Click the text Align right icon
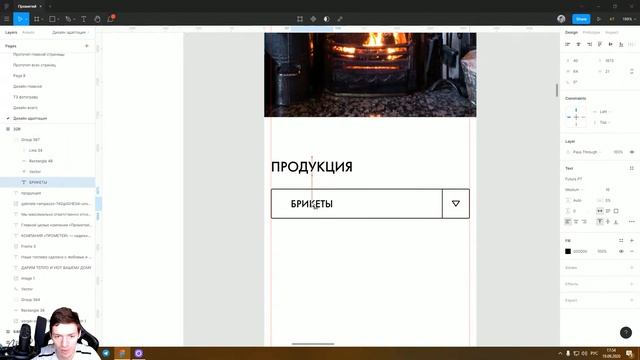This screenshot has width=640, height=360. (x=584, y=222)
